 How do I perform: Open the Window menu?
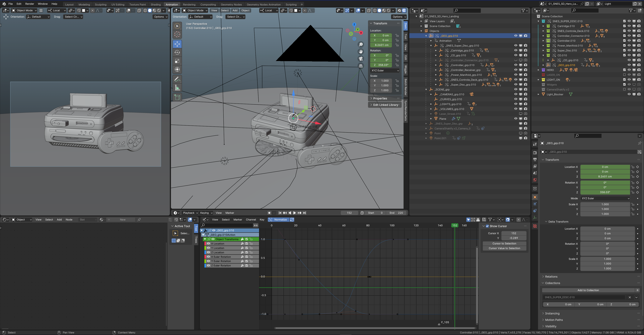tap(43, 4)
